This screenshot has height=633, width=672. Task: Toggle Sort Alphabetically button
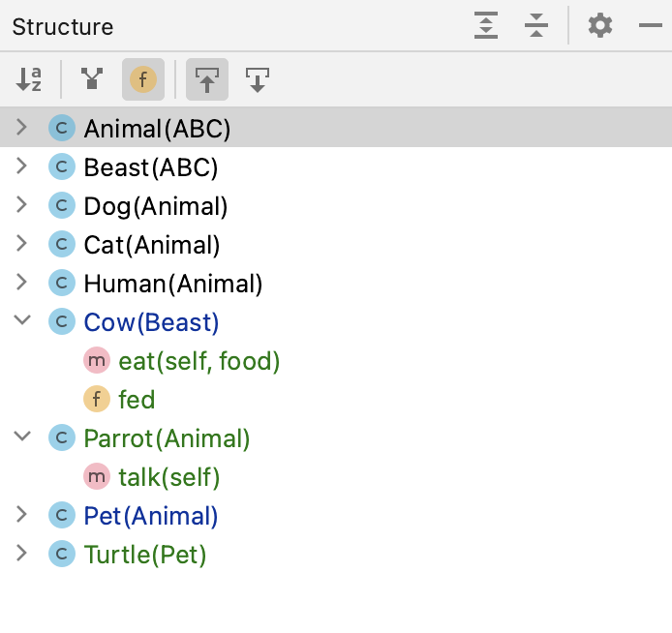[29, 79]
